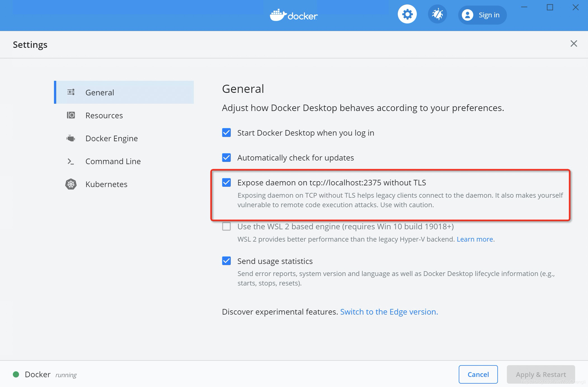Image resolution: width=588 pixels, height=387 pixels.
Task: Uncheck Send usage statistics
Action: click(x=226, y=261)
